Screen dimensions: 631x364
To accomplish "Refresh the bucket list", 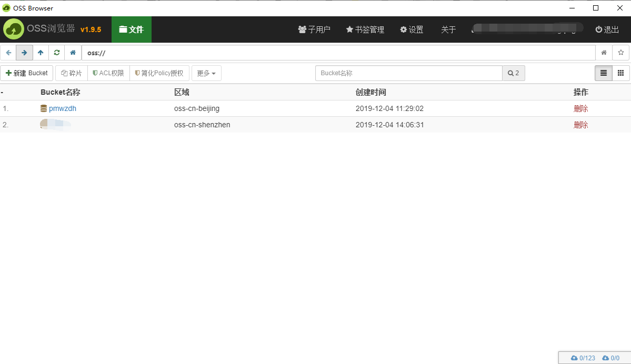I will tap(57, 53).
